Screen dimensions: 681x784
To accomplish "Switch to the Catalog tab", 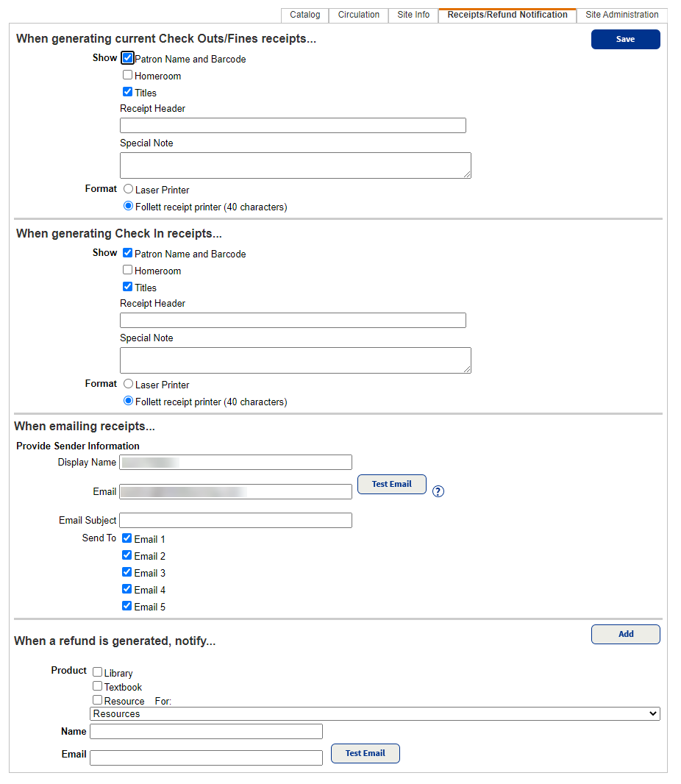I will pos(304,15).
